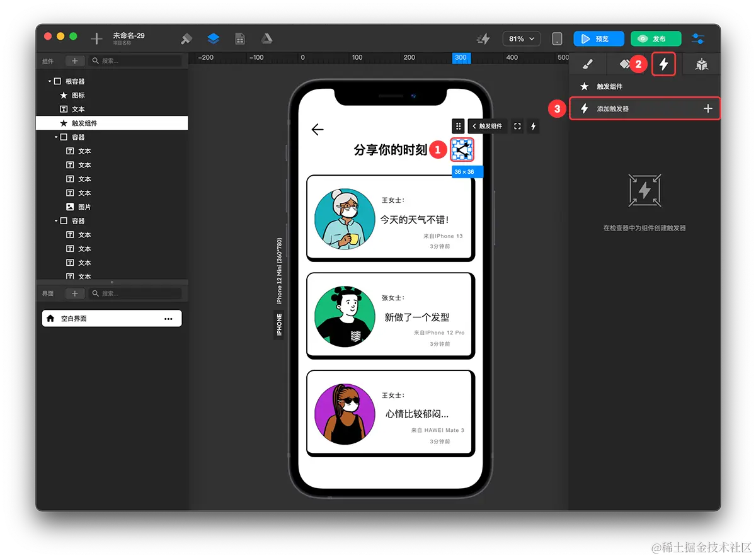Click the elderly woman avatar in first card
This screenshot has width=756, height=558.
click(x=345, y=219)
